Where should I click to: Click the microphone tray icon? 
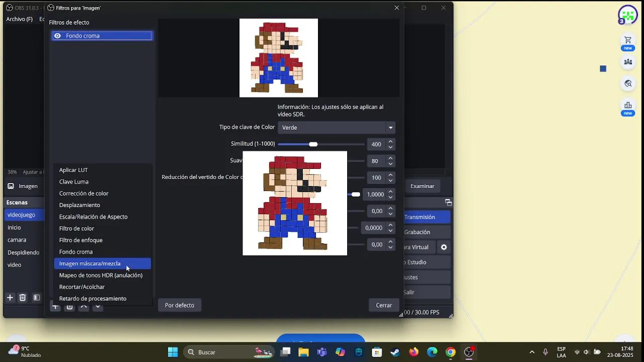[x=545, y=352]
